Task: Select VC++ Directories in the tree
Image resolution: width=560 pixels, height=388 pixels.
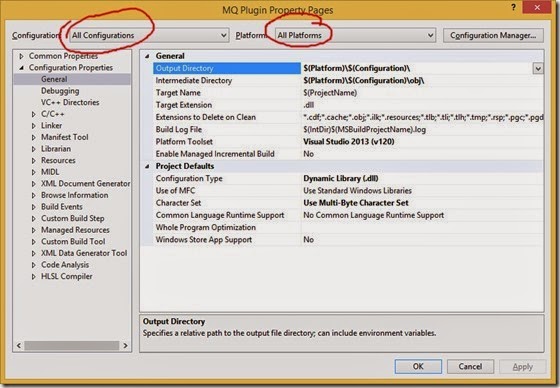Action: click(x=70, y=102)
